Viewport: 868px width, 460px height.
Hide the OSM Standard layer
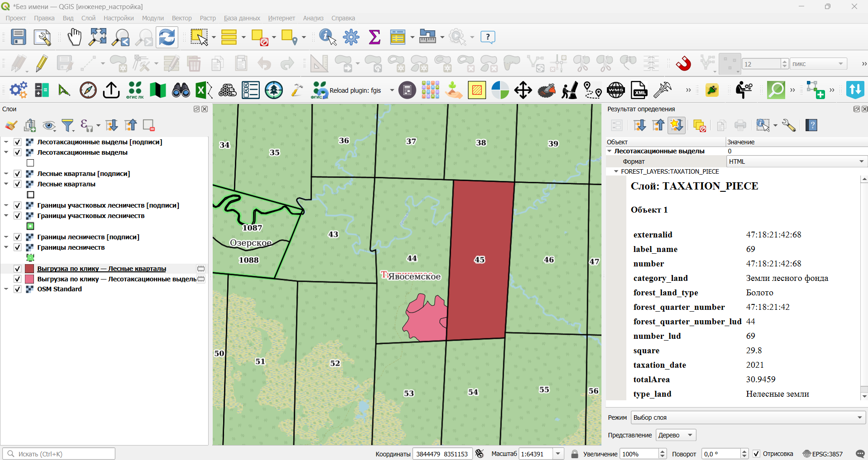(18, 289)
